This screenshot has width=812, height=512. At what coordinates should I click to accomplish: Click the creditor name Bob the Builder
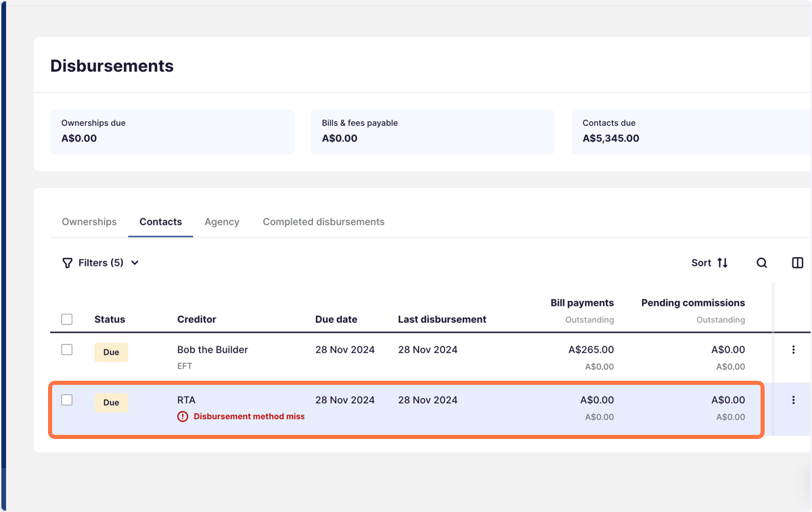point(212,350)
